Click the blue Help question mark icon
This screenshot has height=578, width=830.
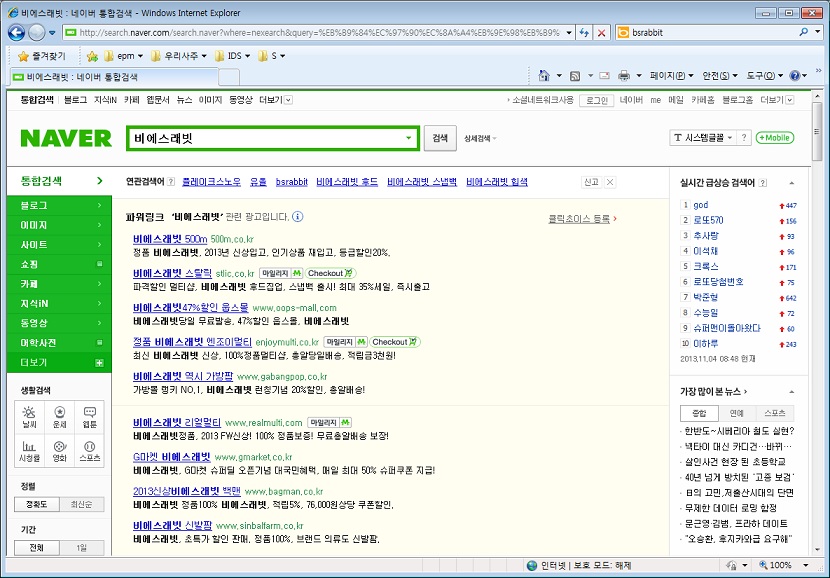(x=795, y=76)
